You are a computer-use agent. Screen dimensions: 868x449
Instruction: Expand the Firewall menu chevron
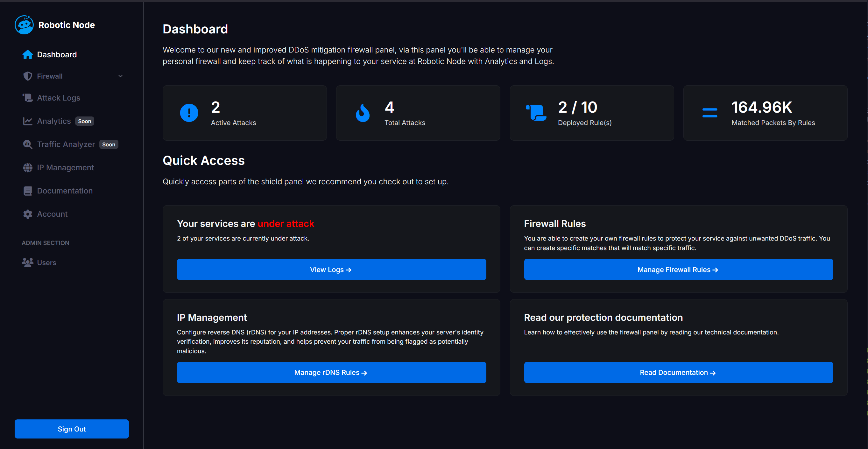point(120,76)
